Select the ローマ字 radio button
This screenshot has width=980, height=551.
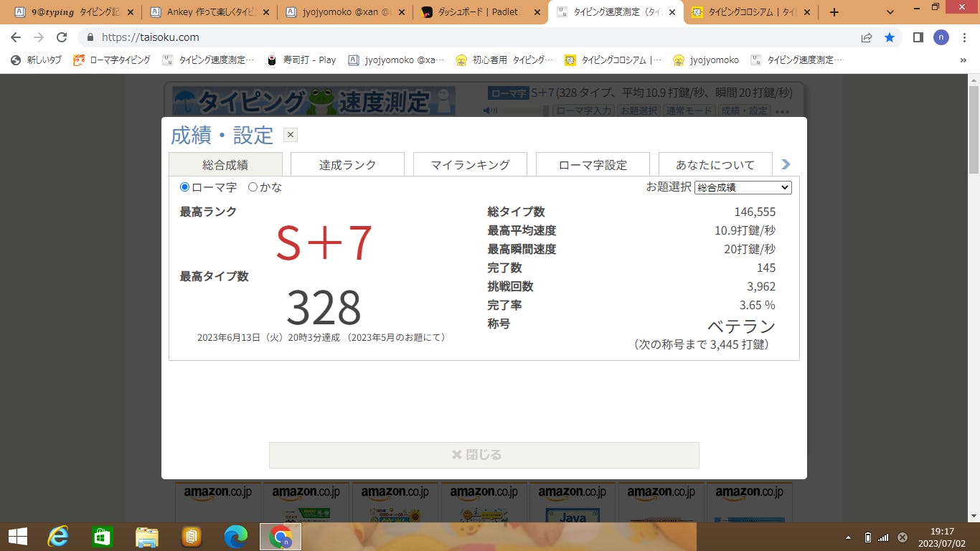point(185,187)
